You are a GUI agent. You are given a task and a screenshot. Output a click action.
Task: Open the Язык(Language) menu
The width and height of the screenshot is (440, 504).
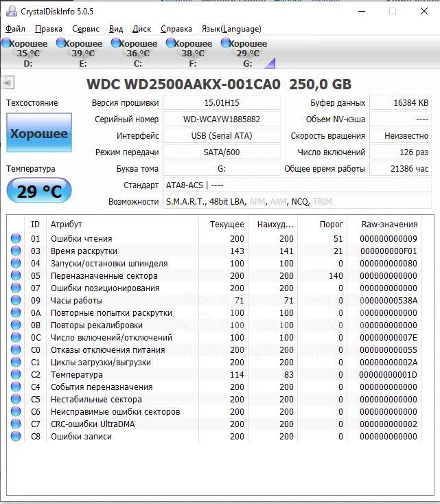[x=231, y=29]
